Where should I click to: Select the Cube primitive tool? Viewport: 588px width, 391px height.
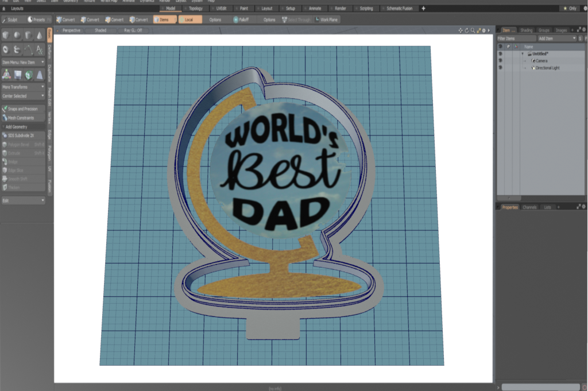pos(6,36)
